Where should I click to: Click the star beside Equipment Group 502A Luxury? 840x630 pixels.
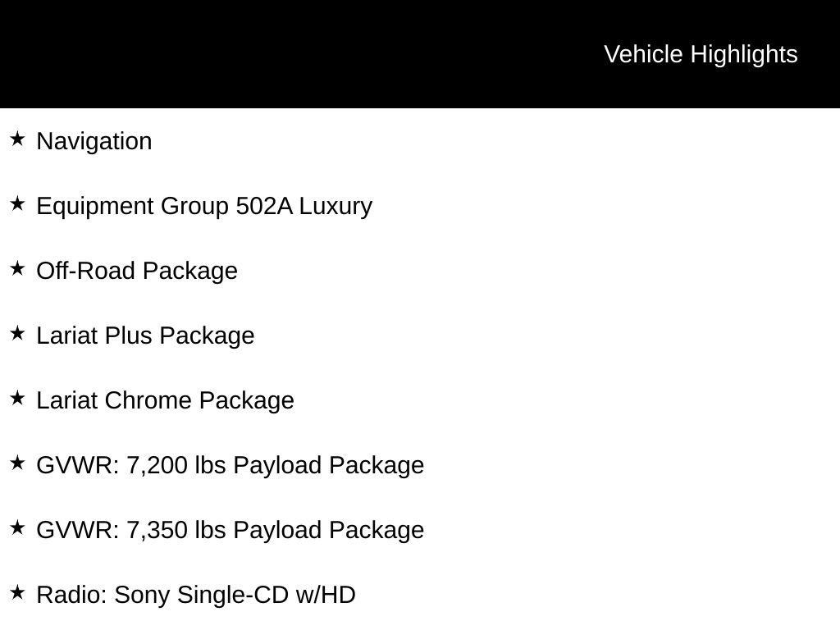17,203
